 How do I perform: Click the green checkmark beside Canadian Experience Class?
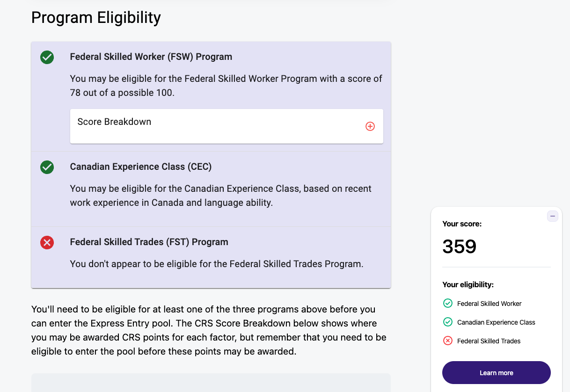[x=47, y=167]
